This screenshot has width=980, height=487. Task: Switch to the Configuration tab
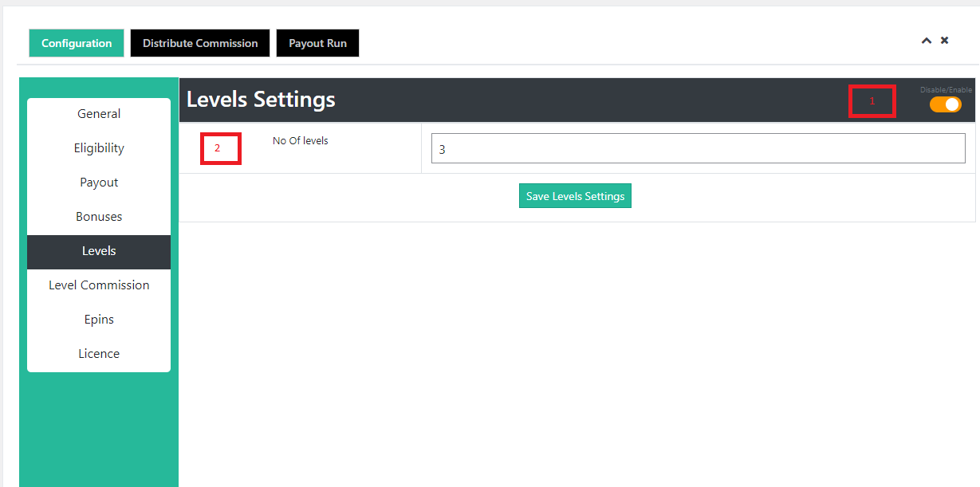77,43
